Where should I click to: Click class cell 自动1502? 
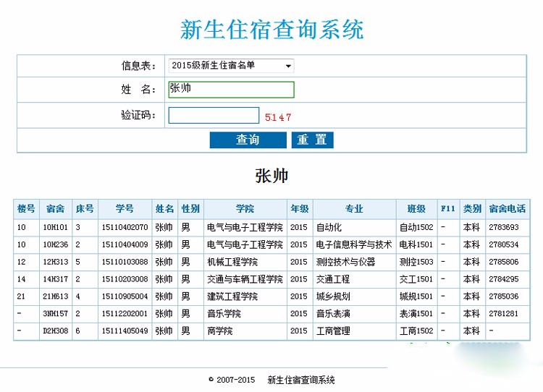(x=416, y=227)
